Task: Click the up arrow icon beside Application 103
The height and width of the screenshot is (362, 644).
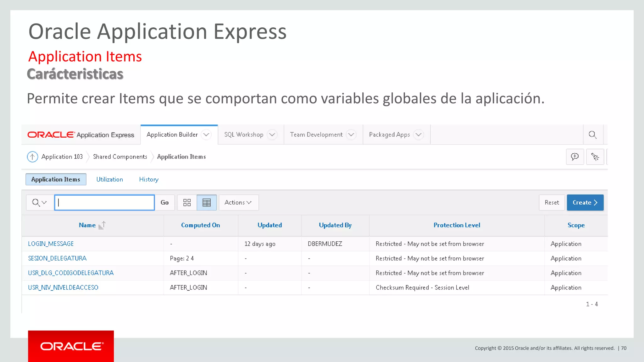Action: 32,156
